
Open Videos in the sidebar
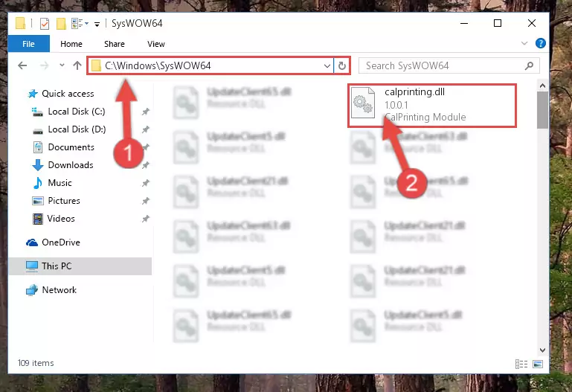61,219
